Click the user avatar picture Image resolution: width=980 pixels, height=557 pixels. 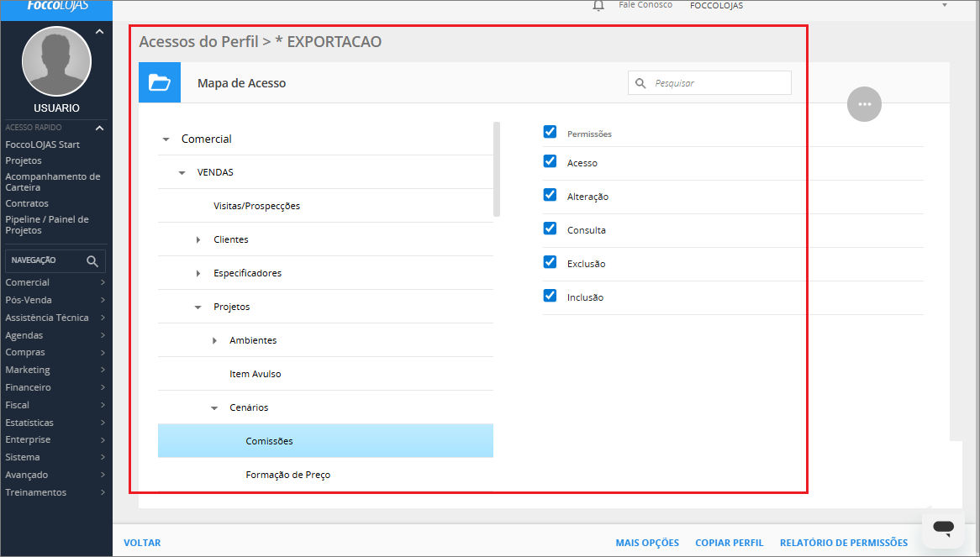click(x=56, y=62)
